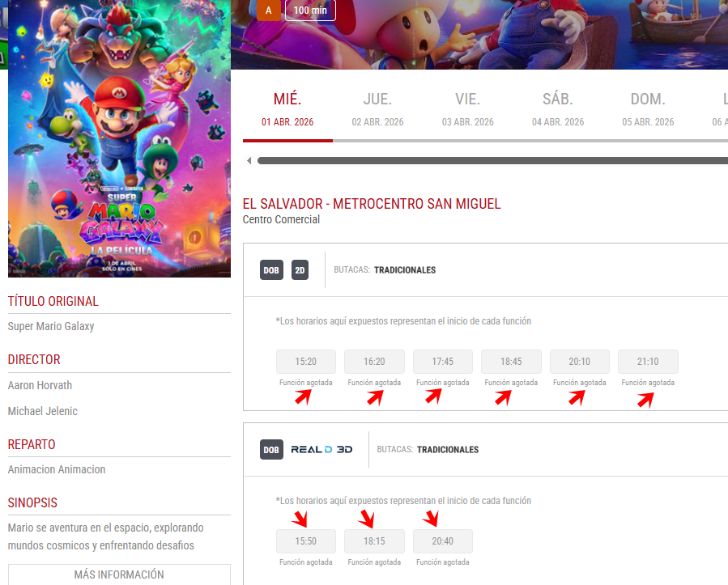Click the RealD 3D logo

(321, 450)
